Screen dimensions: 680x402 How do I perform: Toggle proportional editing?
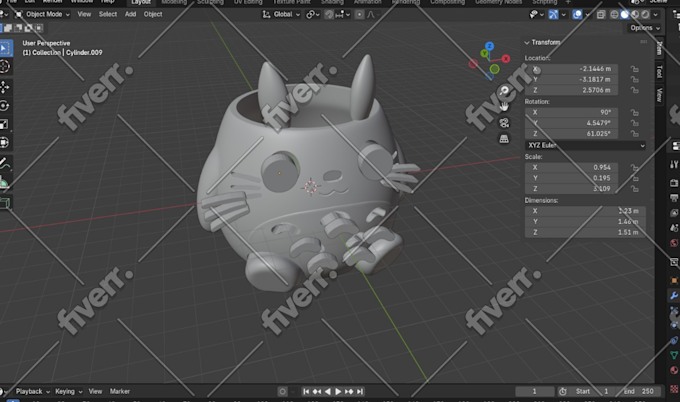[x=360, y=15]
